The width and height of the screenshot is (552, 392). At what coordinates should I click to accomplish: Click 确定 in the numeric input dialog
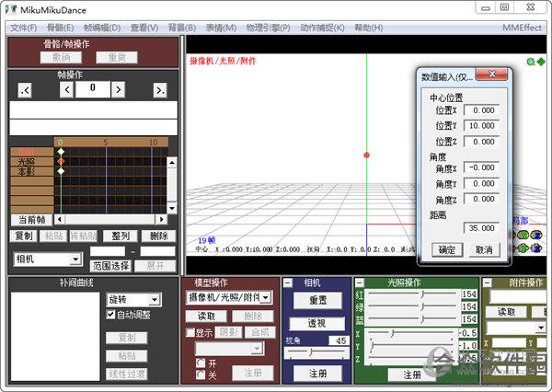pyautogui.click(x=447, y=250)
